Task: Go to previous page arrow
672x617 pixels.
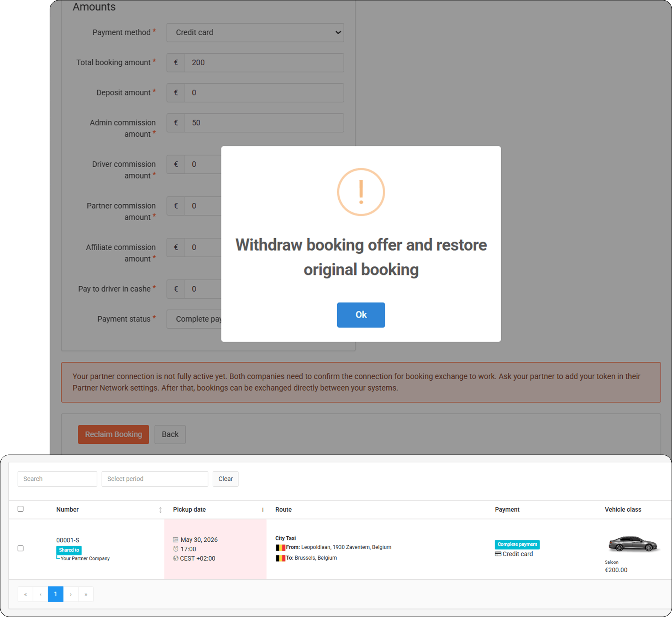Action: pyautogui.click(x=41, y=594)
